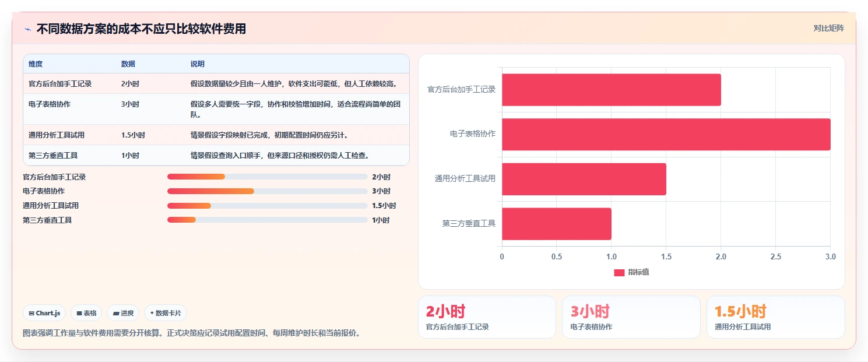Viewport: 868px width, 362px height.
Task: Click description starting 假设数据量较少
Action: (x=296, y=84)
